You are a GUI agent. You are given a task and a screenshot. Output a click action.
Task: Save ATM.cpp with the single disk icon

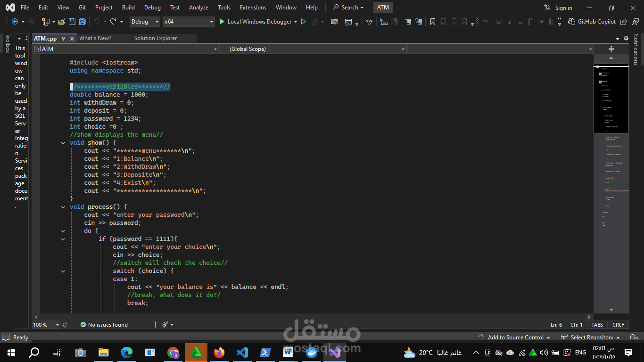(x=72, y=22)
